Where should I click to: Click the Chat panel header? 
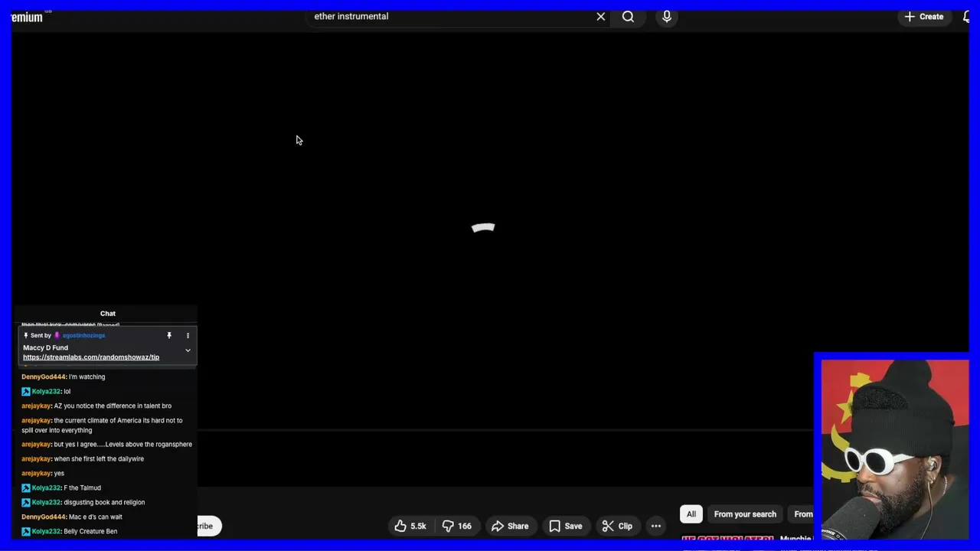[107, 313]
